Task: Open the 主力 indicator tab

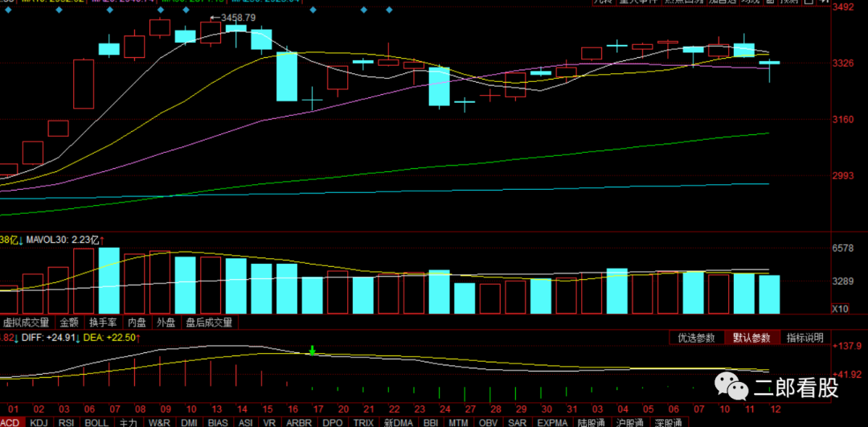Action: pos(129,422)
